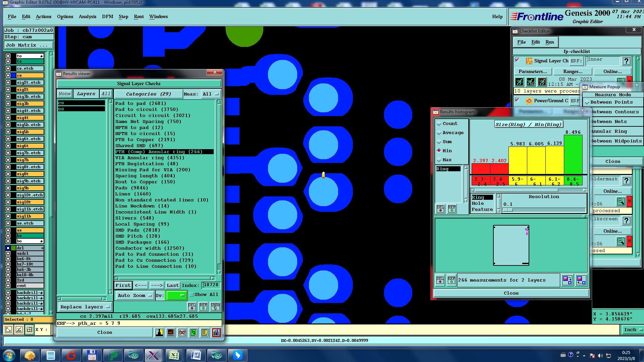Click the red marker icon beside Close in Results viewer
Image resolution: width=644 pixels, height=362 pixels.
coord(171,333)
